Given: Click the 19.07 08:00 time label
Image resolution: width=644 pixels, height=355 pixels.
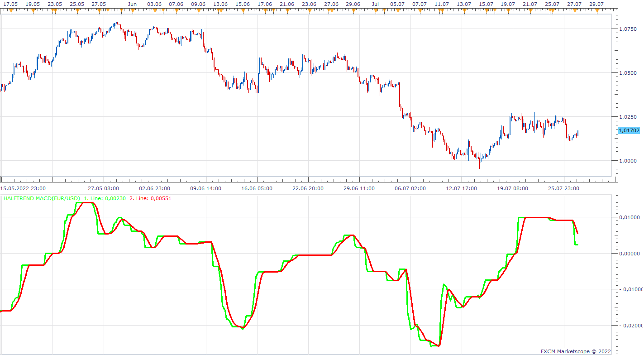Looking at the screenshot, I should (512, 188).
